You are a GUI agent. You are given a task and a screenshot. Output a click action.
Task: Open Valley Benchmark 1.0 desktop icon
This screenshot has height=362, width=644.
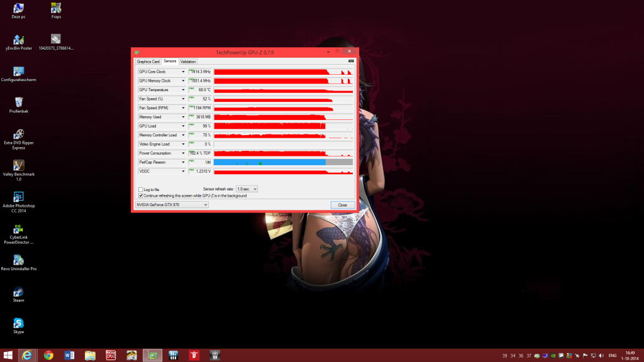pyautogui.click(x=19, y=166)
